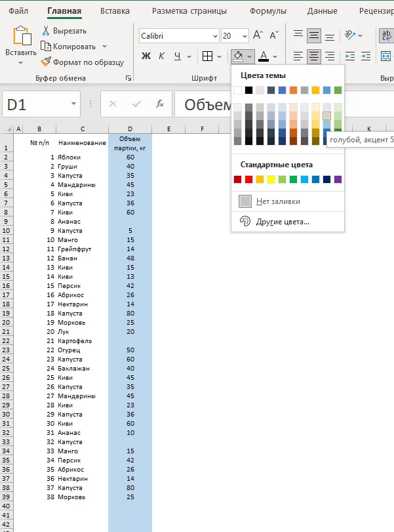Confirm formula entry with the check mark icon

(136, 104)
